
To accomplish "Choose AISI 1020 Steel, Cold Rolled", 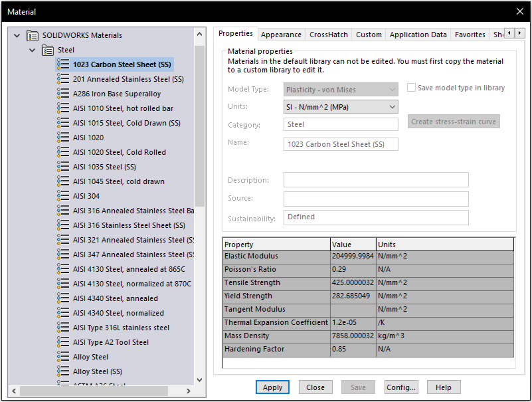I will click(120, 152).
